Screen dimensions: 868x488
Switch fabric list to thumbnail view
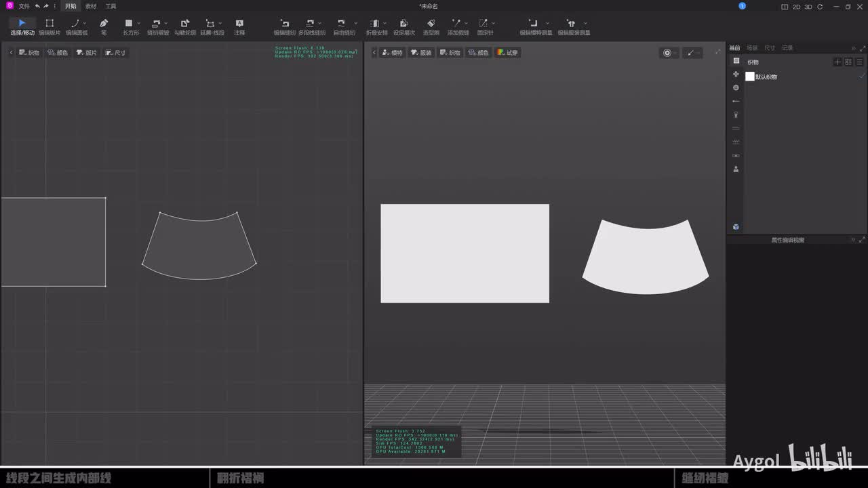point(848,62)
